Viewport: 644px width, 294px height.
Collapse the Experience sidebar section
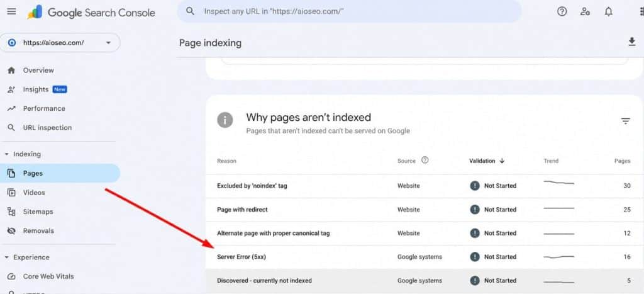6,257
